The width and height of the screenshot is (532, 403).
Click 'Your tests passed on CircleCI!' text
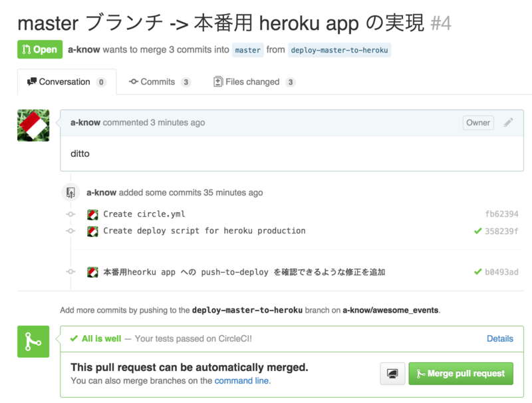194,338
